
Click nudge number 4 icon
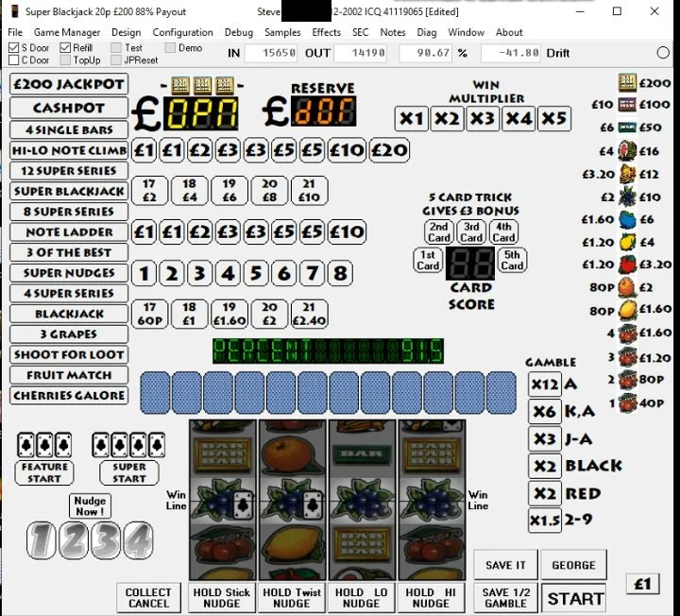coord(139,540)
